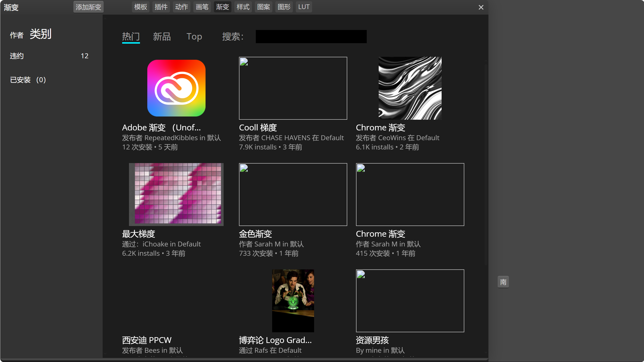Click the 南 input method indicator
Viewport: 644px width, 362px height.
[x=503, y=282]
